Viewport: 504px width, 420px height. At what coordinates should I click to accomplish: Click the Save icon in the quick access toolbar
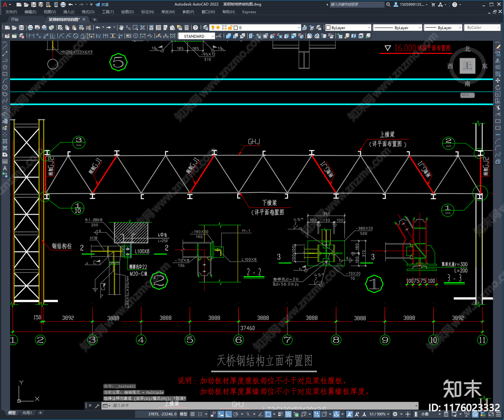click(34, 4)
